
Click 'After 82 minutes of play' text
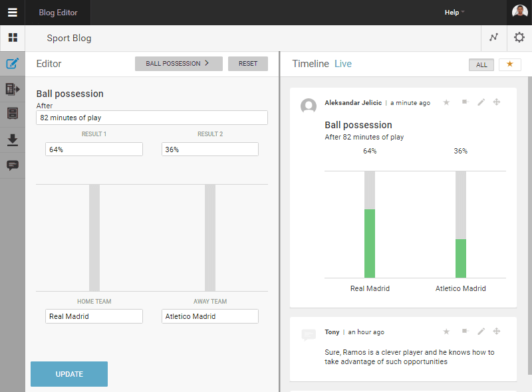(x=364, y=137)
